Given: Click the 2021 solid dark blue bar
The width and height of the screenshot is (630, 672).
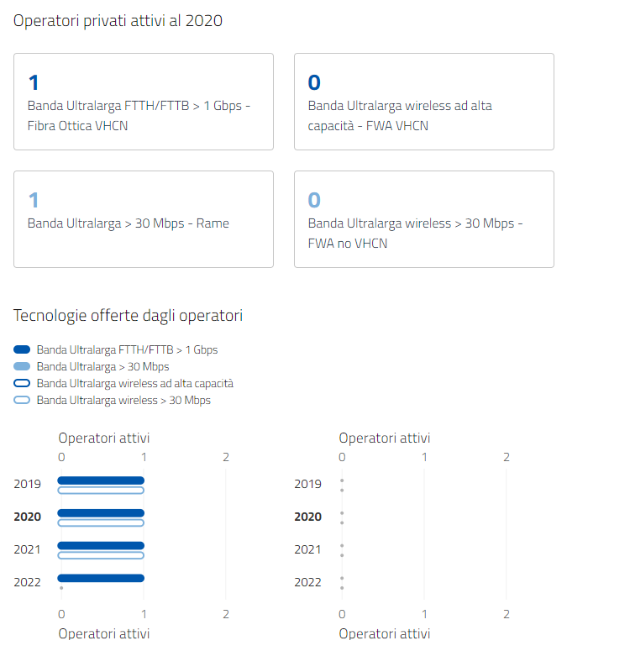Looking at the screenshot, I should [101, 546].
